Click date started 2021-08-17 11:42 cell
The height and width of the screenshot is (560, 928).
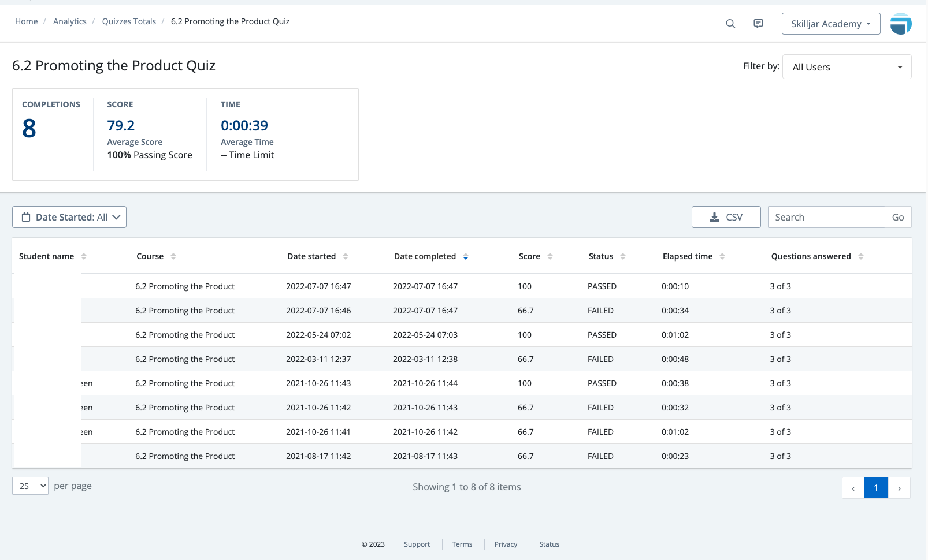click(x=318, y=456)
